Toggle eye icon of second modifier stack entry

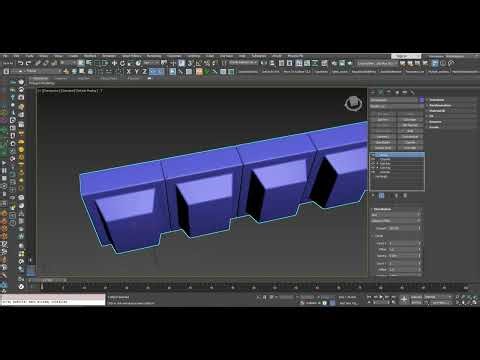coord(373,160)
